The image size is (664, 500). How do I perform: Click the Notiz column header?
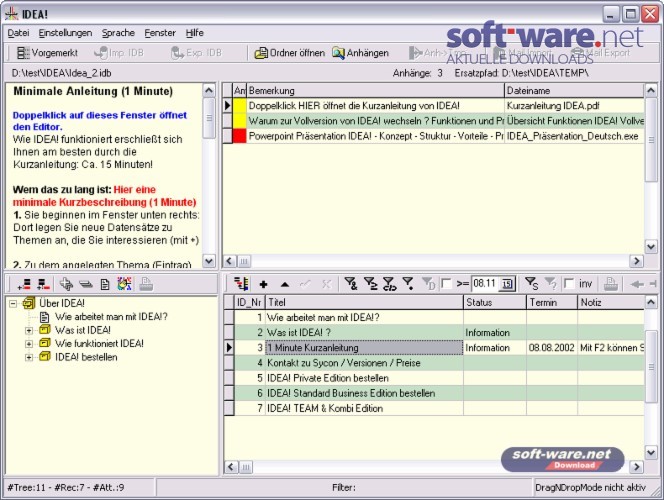click(x=611, y=302)
